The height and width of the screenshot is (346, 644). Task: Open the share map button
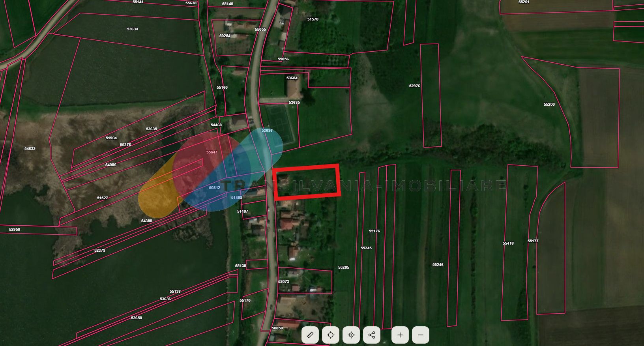coord(372,335)
